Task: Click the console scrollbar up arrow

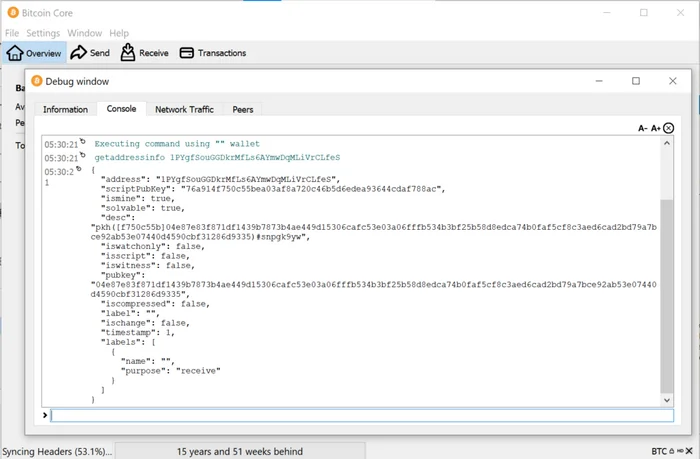Action: point(667,143)
